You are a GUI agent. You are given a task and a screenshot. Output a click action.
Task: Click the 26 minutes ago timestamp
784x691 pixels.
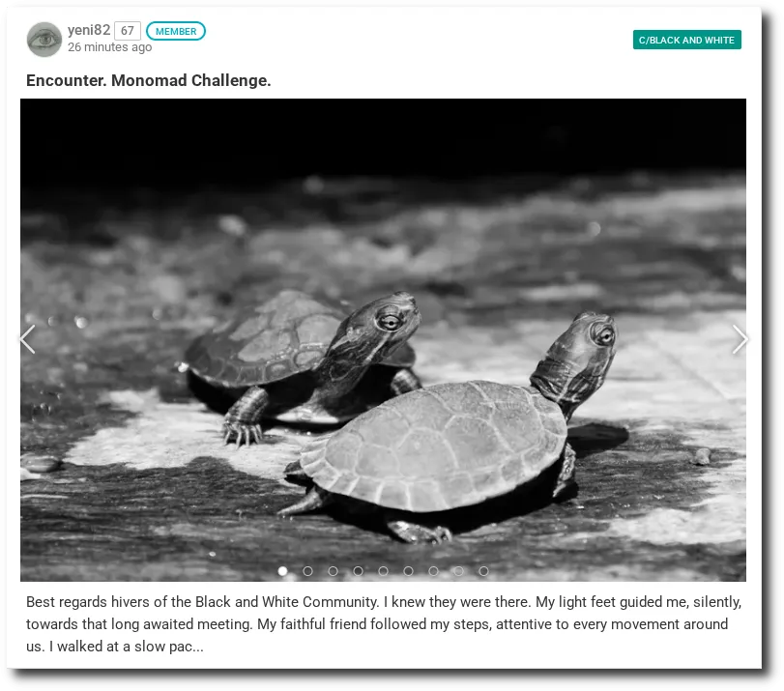click(x=109, y=47)
